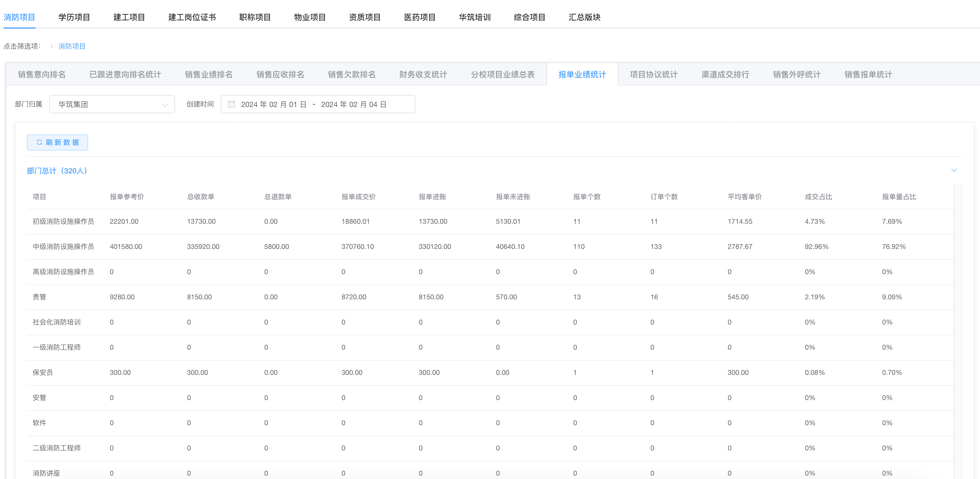The height and width of the screenshot is (479, 980).
Task: Click the start date 2024年02月01日 field
Action: tap(273, 104)
